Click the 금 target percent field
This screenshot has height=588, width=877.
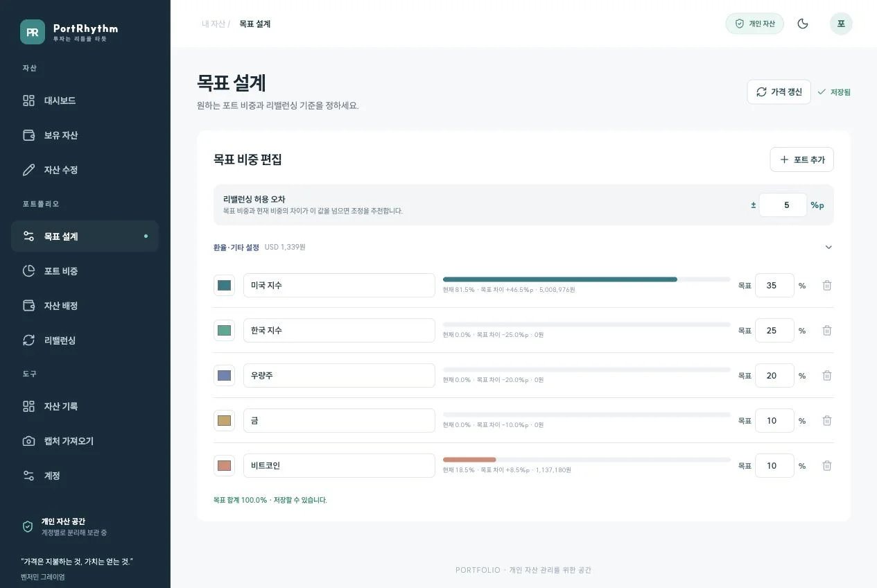click(x=774, y=421)
